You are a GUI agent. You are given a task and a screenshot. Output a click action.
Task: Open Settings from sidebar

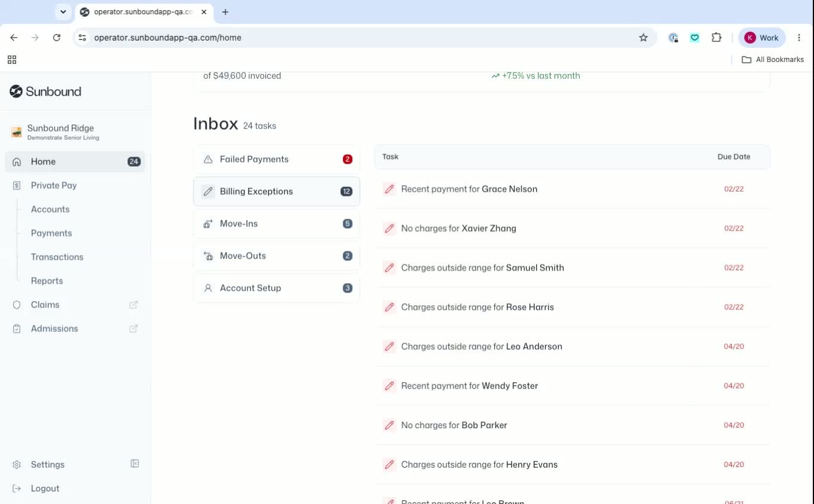click(48, 465)
